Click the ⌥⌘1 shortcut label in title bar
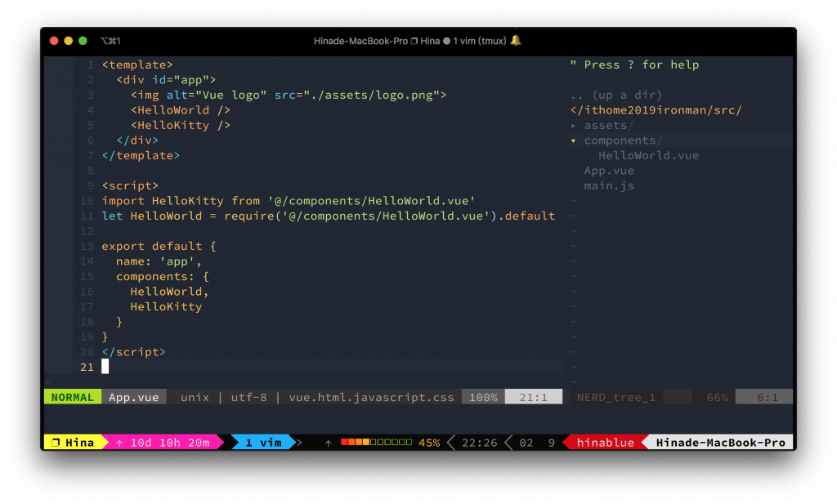The height and width of the screenshot is (504, 837). tap(110, 41)
